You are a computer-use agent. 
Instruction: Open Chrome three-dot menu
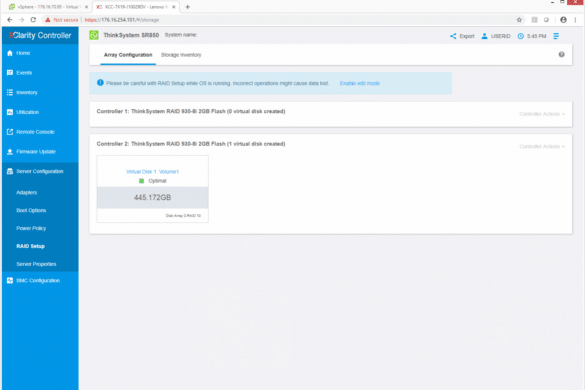(x=575, y=20)
